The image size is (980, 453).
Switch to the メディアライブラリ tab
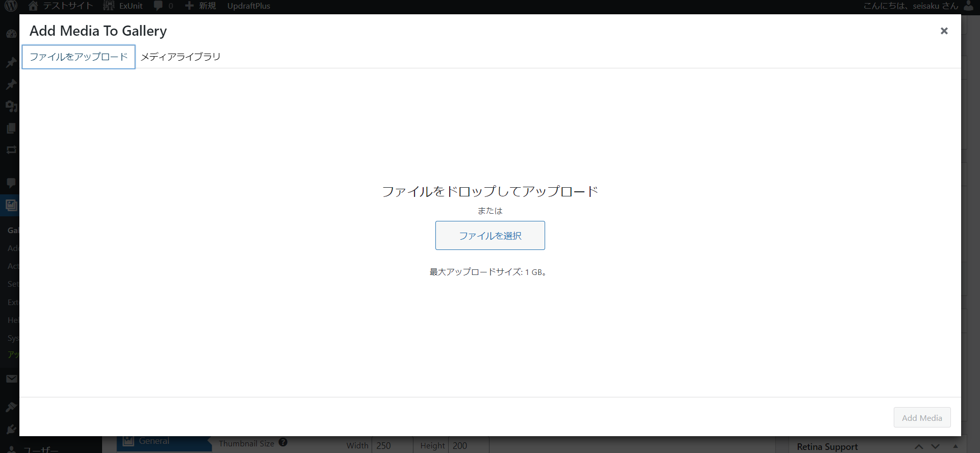(180, 57)
